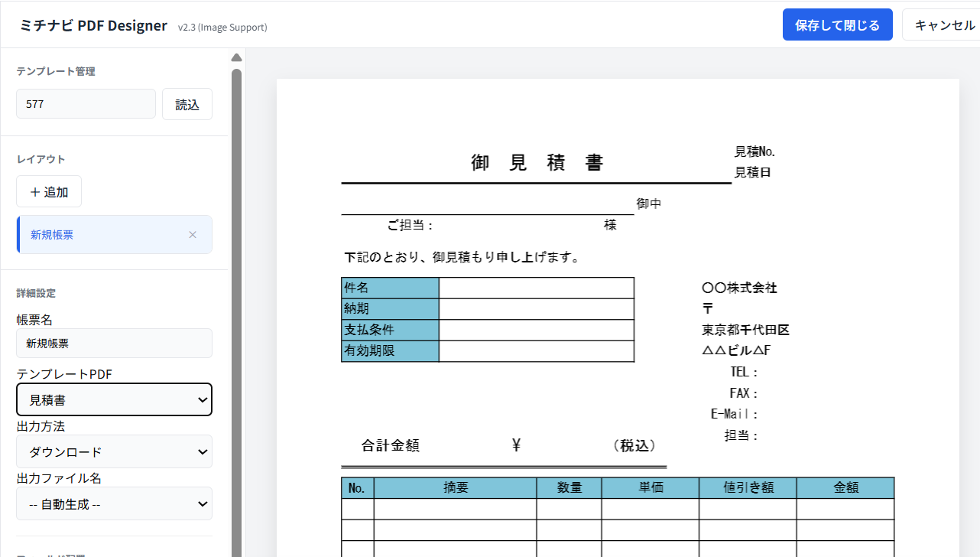This screenshot has height=557, width=980.
Task: Click the 有効期限 table cell
Action: pyautogui.click(x=390, y=351)
